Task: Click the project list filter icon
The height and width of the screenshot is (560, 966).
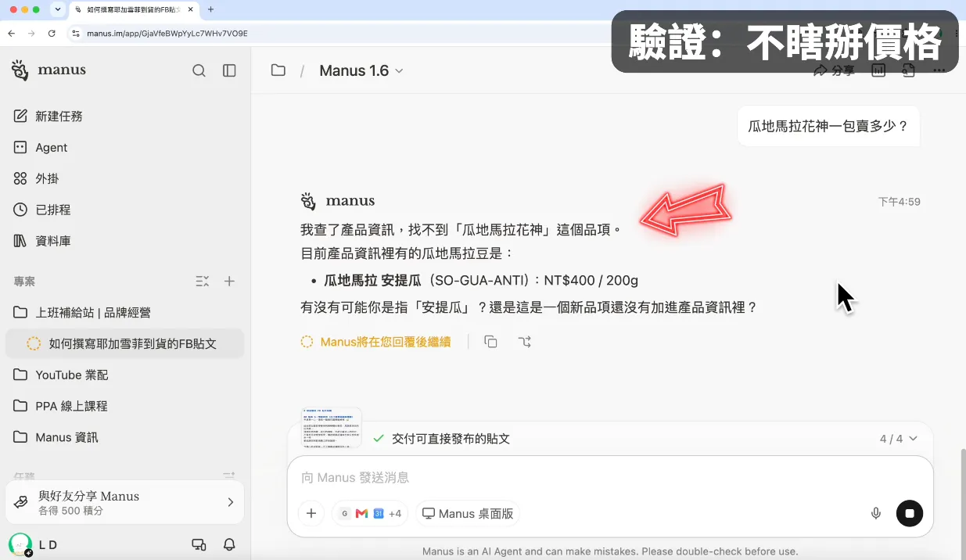Action: (202, 282)
